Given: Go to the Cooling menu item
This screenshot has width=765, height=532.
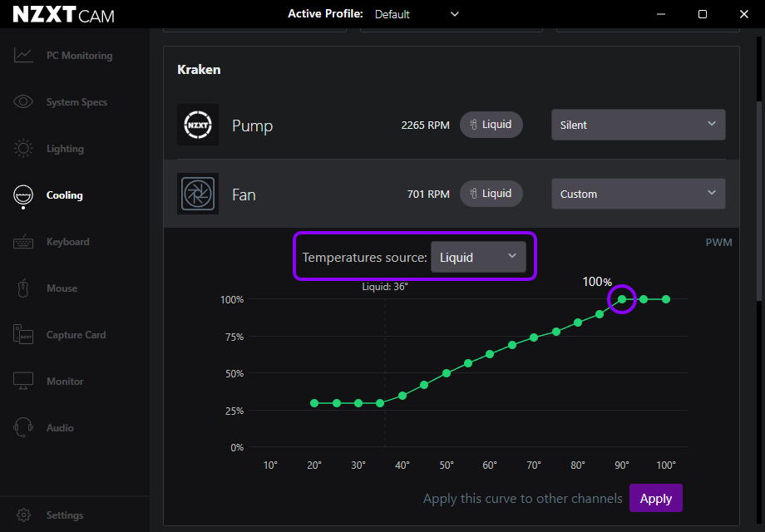Looking at the screenshot, I should point(64,195).
